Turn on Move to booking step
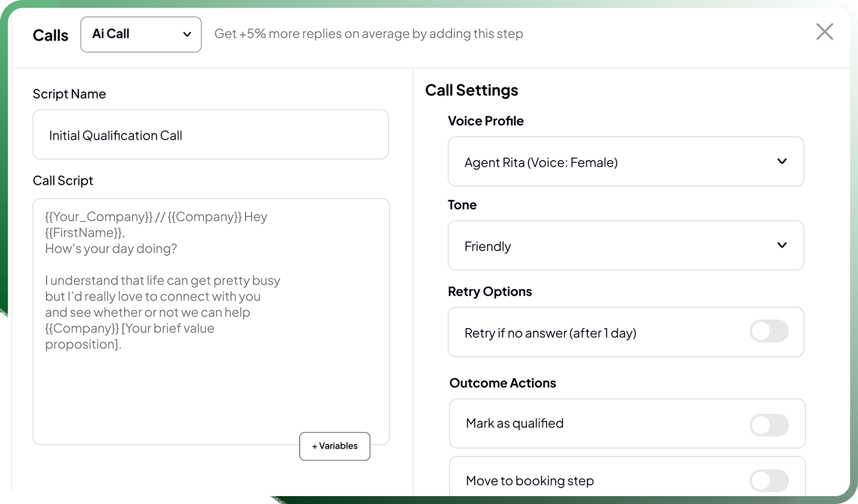This screenshot has width=858, height=504. coord(768,480)
